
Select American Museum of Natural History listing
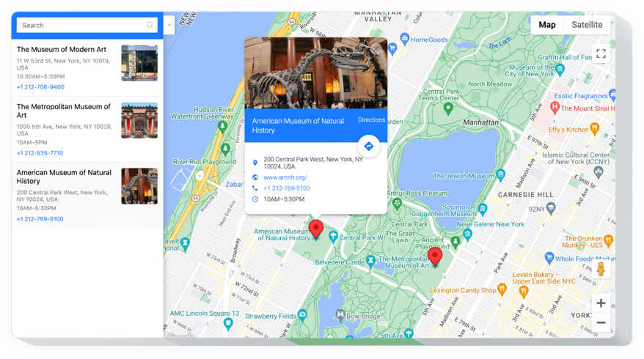coord(87,196)
